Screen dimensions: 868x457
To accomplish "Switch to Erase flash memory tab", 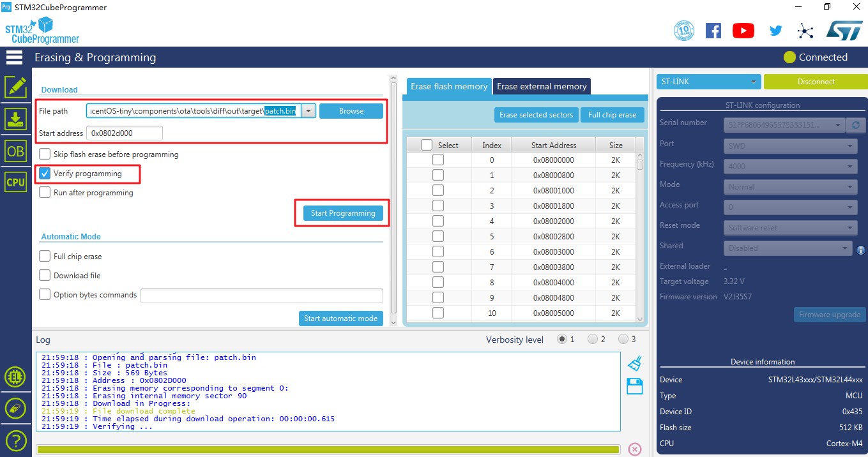I will point(449,86).
